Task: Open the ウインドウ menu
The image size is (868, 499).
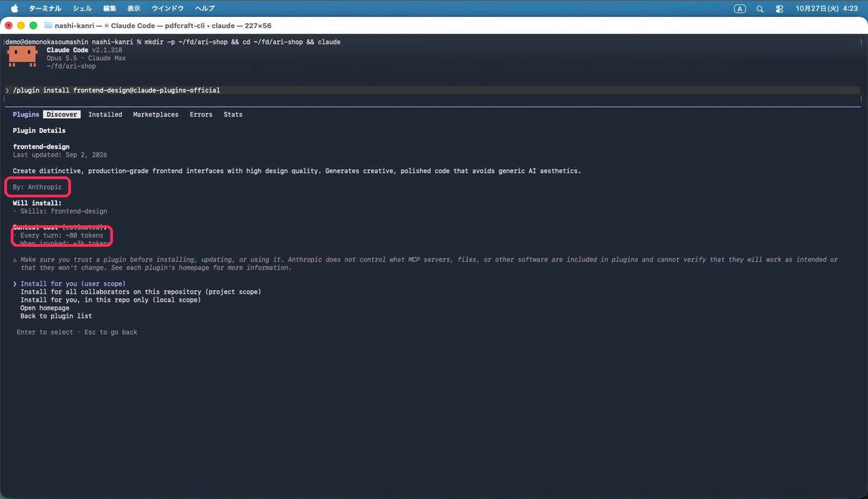Action: point(168,8)
